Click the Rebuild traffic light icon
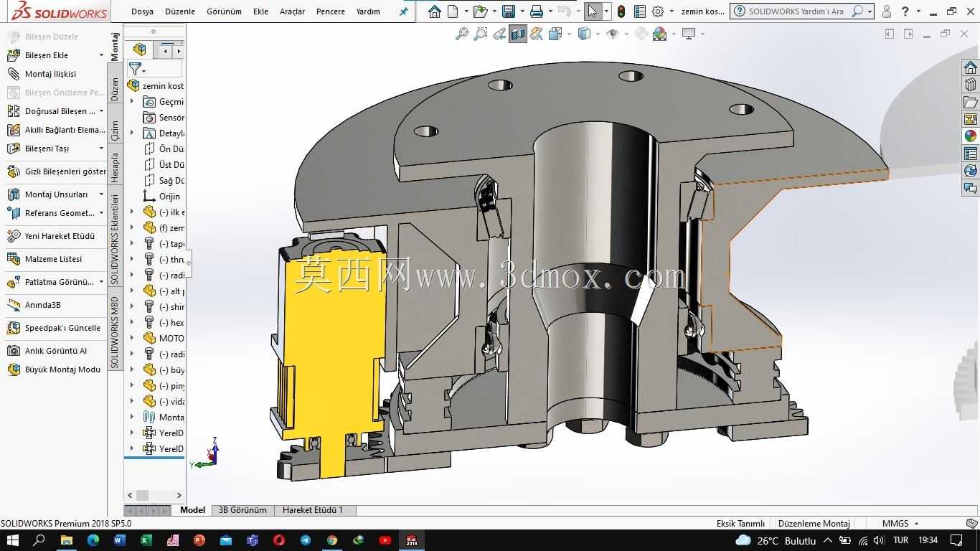Viewport: 980px width, 551px height. tap(621, 11)
